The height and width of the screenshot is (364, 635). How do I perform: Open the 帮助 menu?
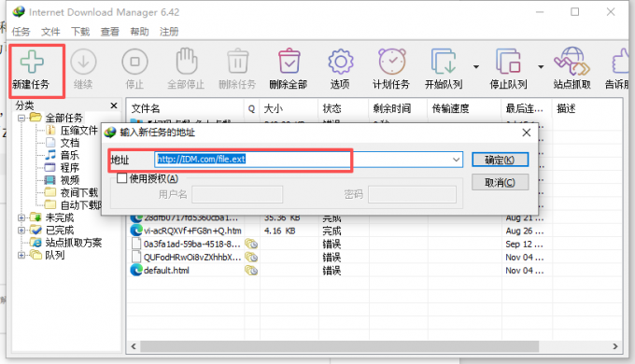pyautogui.click(x=139, y=32)
